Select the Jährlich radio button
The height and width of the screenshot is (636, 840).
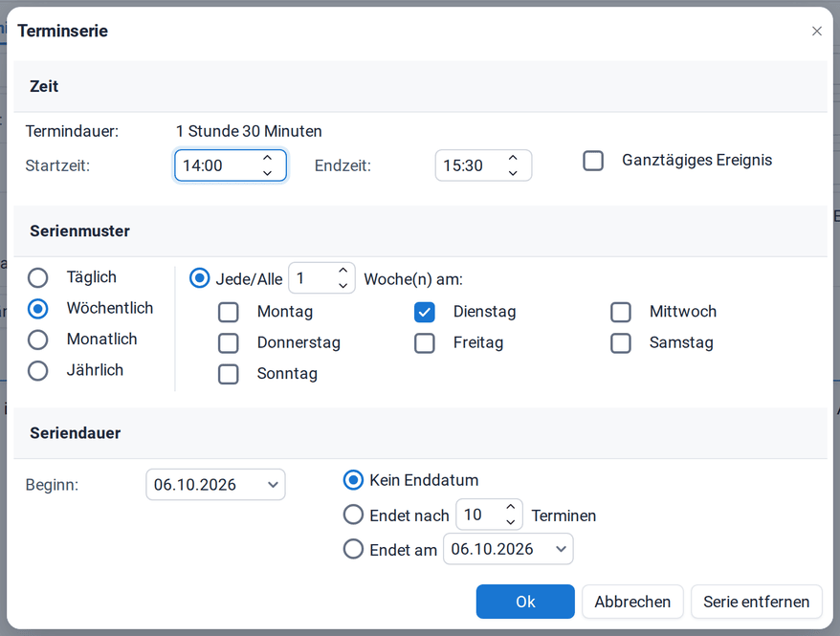tap(38, 371)
